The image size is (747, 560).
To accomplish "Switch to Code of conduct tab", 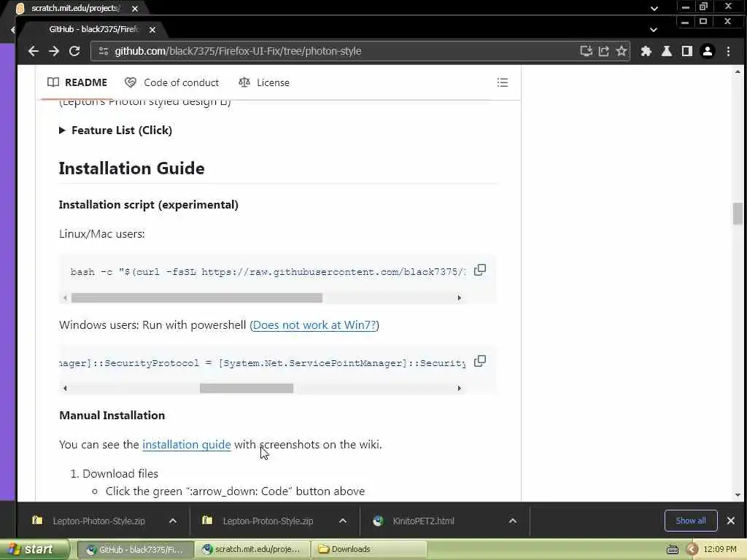I will pos(172,82).
